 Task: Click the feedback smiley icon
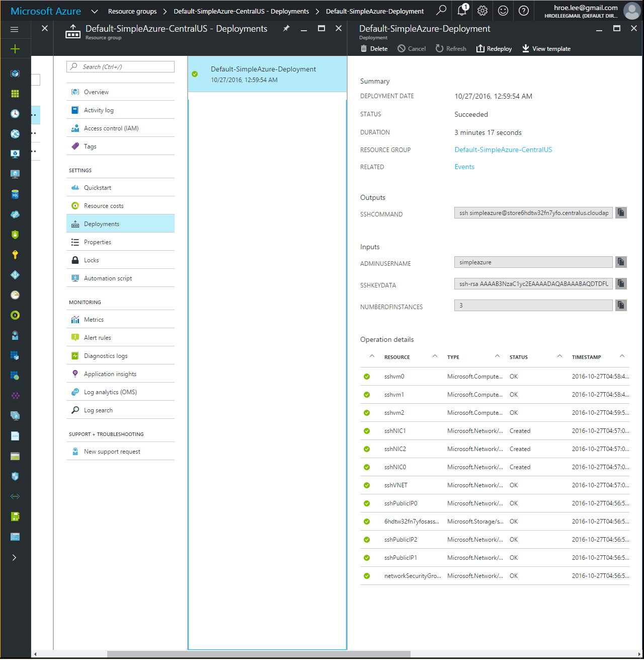coord(503,11)
